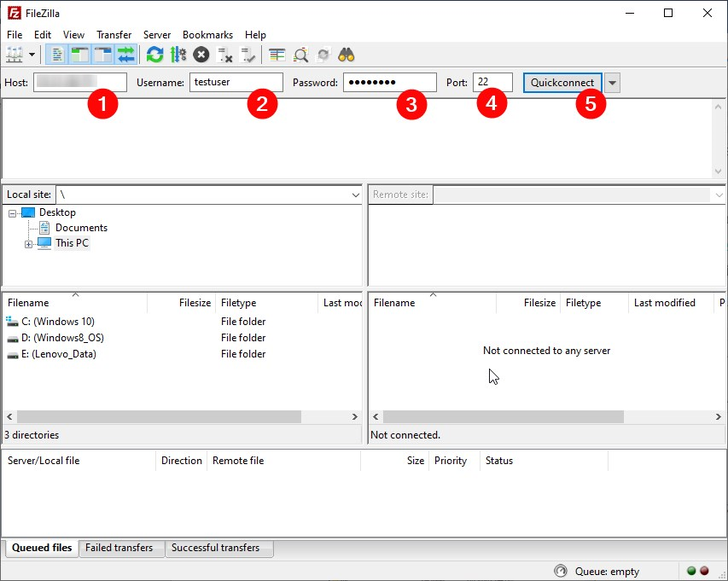Toggle local directory tree view
The height and width of the screenshot is (581, 728).
(x=80, y=55)
